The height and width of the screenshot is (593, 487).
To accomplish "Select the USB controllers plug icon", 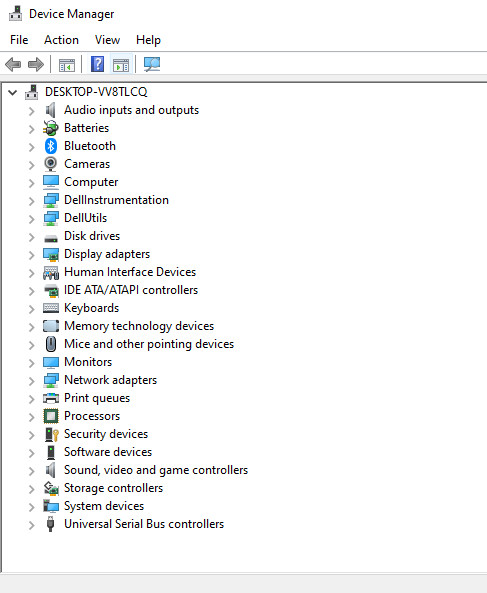I will 50,524.
